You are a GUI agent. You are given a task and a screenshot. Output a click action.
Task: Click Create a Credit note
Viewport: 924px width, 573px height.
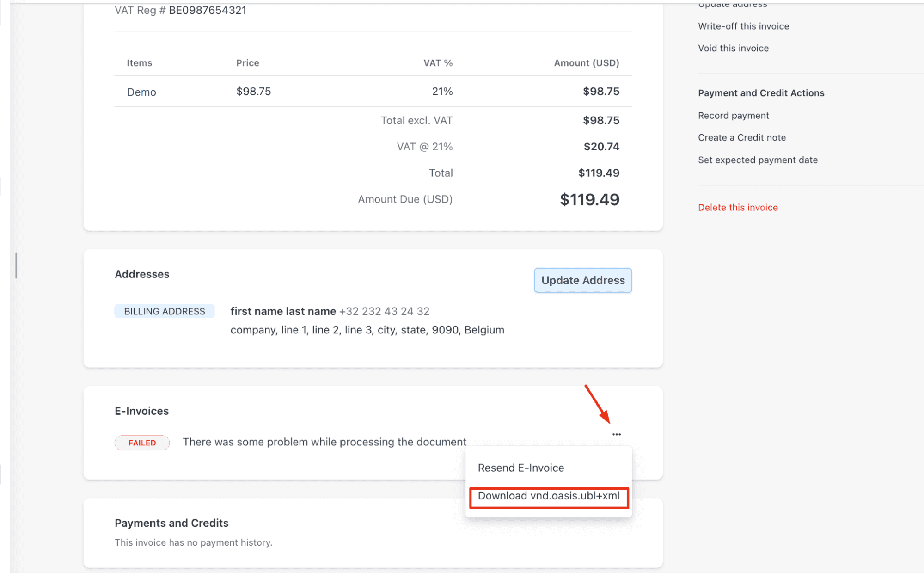(x=741, y=138)
